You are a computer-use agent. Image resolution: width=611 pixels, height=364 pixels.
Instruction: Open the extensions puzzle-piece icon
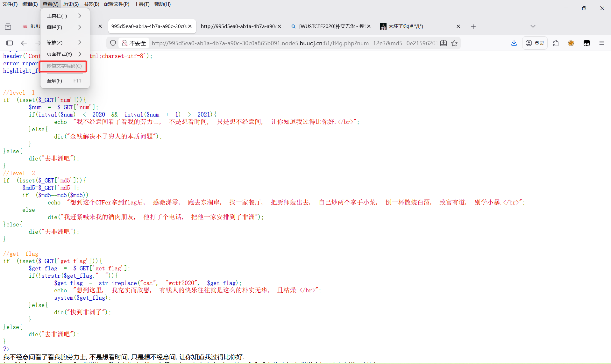point(556,43)
